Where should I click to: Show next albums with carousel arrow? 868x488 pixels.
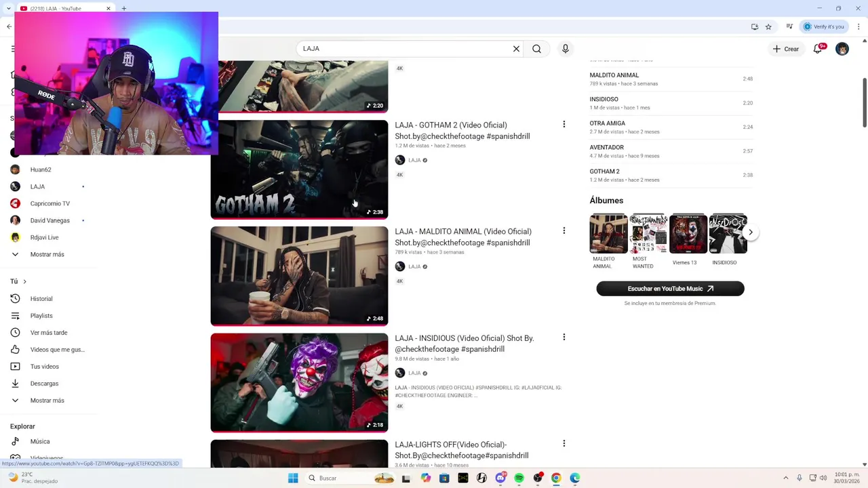(751, 232)
